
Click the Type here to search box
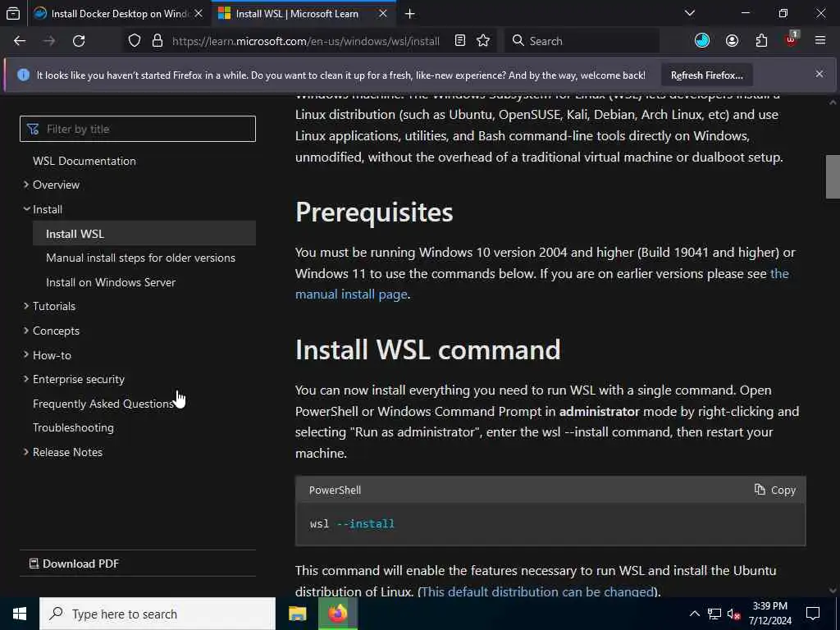tap(157, 614)
